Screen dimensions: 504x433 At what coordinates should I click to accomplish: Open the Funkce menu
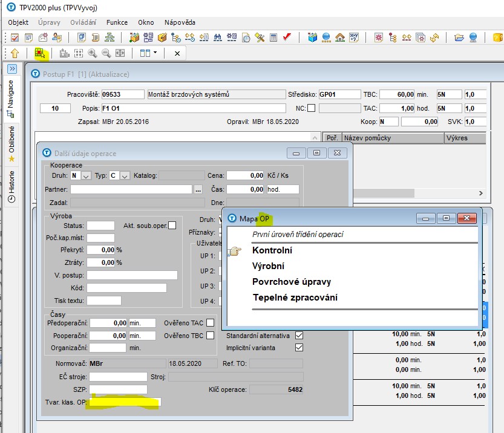[x=117, y=22]
